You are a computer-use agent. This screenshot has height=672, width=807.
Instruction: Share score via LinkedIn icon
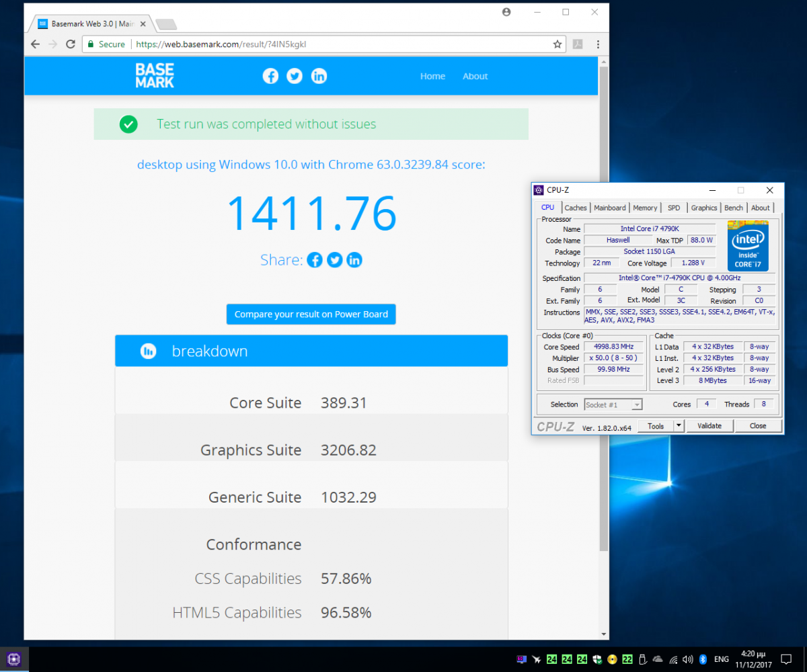pyautogui.click(x=354, y=260)
